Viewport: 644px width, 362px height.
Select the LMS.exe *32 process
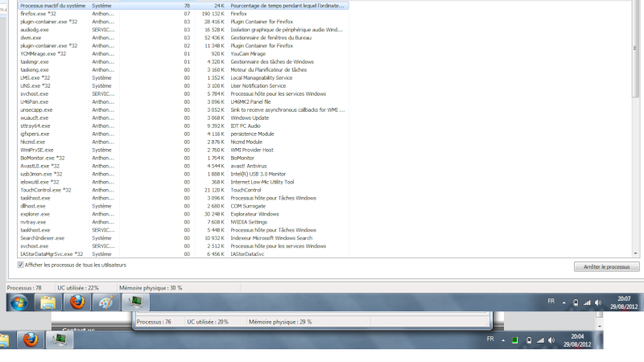tap(184, 77)
